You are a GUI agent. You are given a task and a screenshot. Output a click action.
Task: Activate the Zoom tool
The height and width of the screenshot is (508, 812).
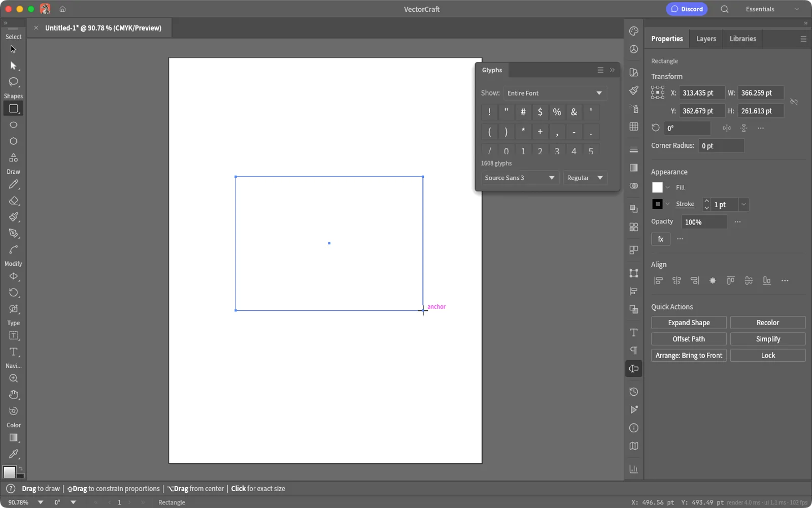(13, 378)
